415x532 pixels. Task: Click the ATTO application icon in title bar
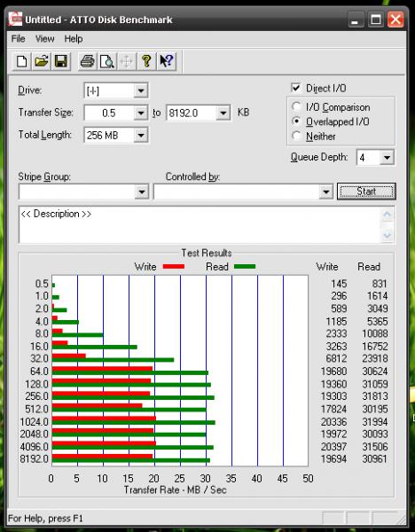coord(16,20)
